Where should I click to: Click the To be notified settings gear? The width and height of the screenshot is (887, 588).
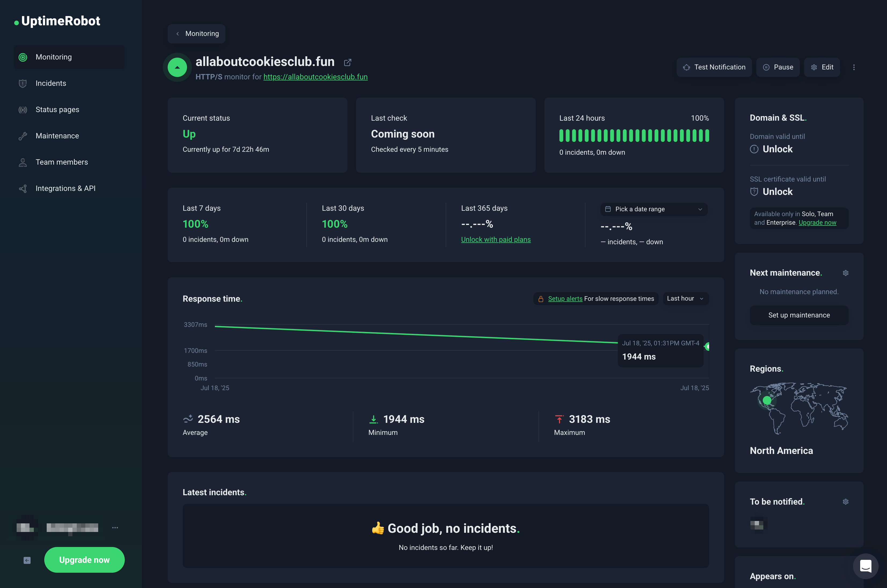pos(845,501)
